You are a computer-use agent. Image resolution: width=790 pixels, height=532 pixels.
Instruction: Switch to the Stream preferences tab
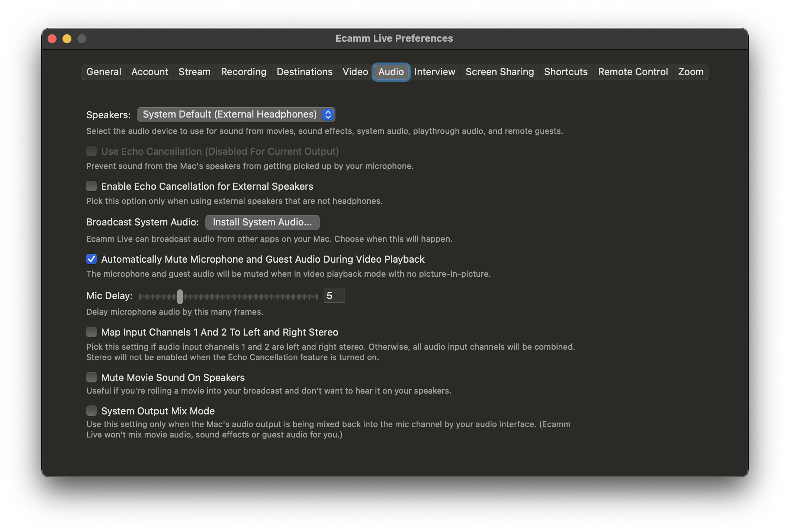tap(194, 72)
